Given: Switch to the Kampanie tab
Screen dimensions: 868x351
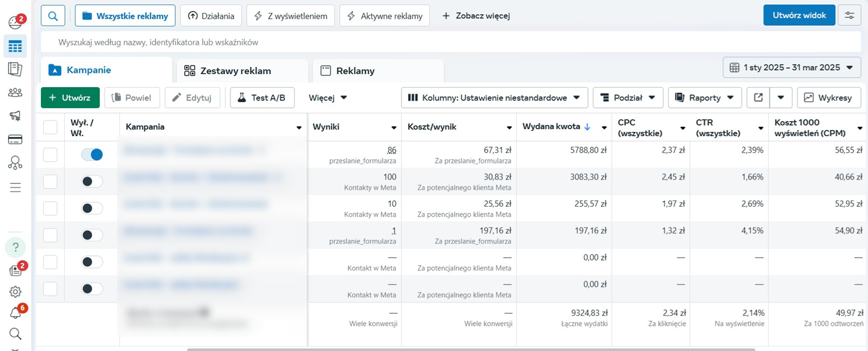Looking at the screenshot, I should click(x=106, y=70).
